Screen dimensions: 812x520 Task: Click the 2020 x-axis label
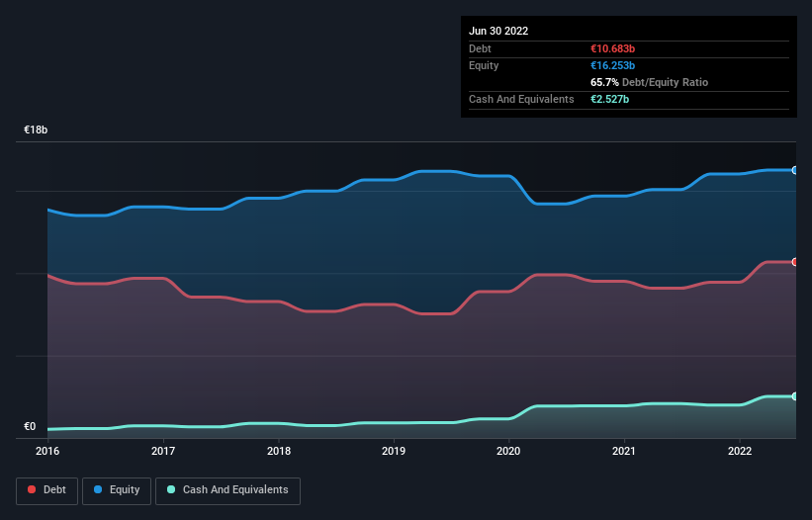point(508,451)
